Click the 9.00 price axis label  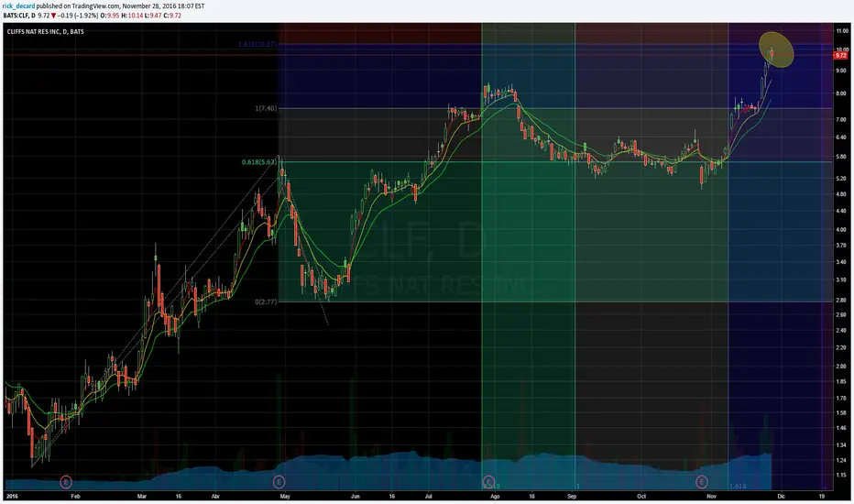click(x=841, y=71)
